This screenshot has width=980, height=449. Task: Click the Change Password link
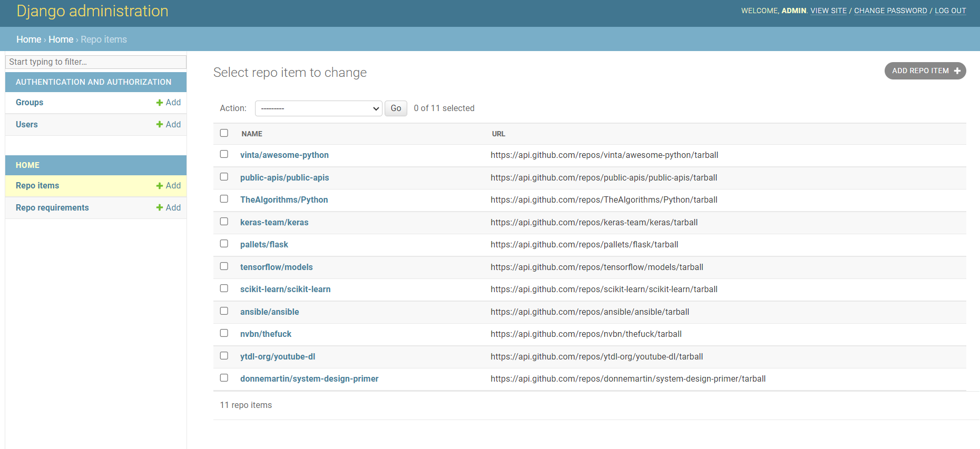(890, 11)
